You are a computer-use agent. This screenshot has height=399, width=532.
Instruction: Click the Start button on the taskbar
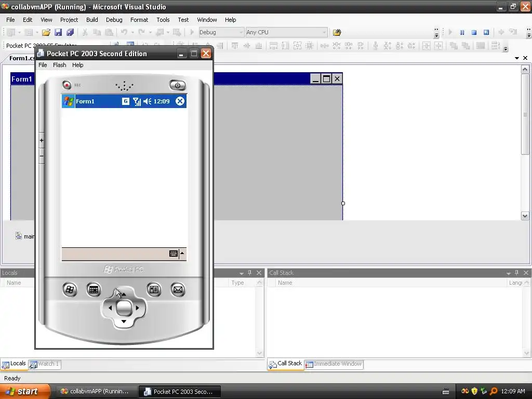[x=25, y=391]
